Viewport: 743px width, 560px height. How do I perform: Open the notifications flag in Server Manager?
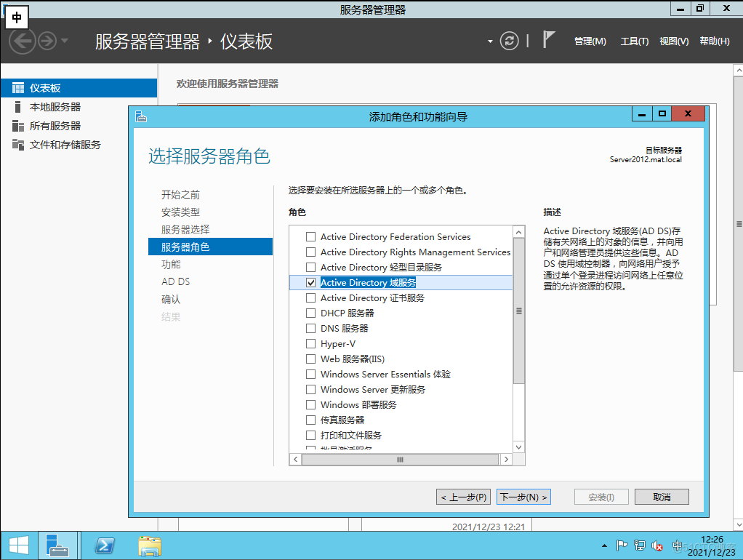548,39
